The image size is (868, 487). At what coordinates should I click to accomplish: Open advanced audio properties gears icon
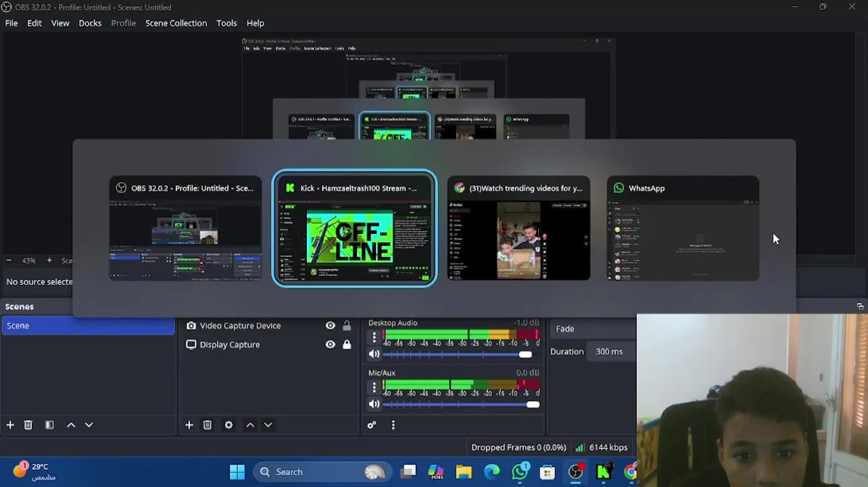click(372, 425)
